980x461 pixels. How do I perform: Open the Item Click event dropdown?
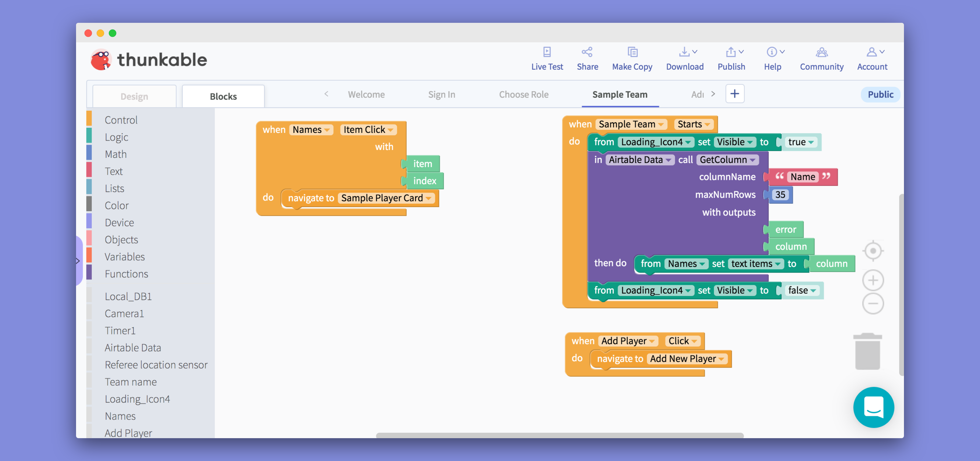[368, 130]
